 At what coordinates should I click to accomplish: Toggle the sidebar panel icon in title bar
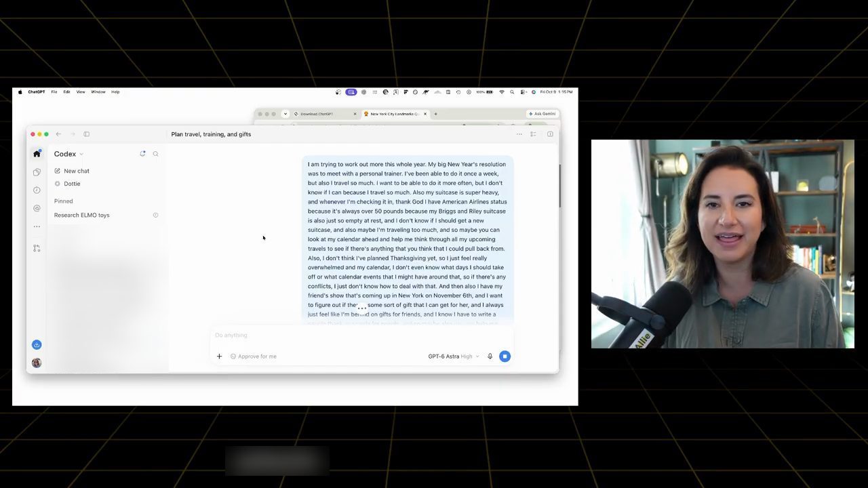pyautogui.click(x=86, y=134)
